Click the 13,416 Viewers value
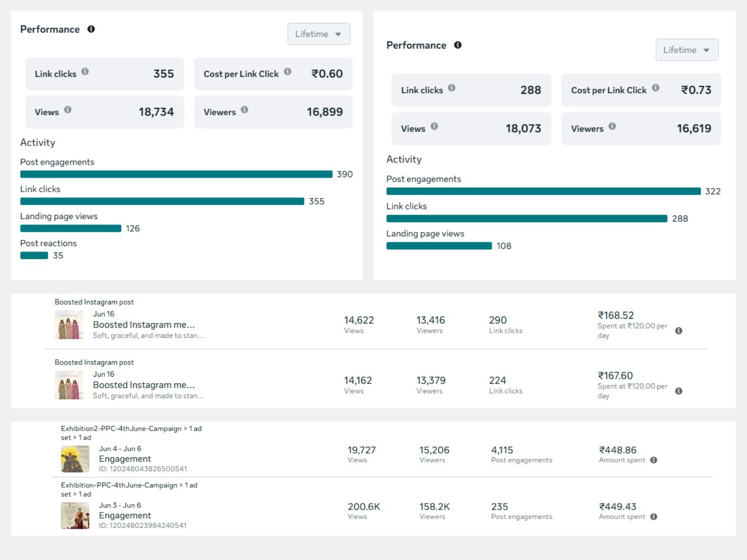Image resolution: width=747 pixels, height=560 pixels. coord(431,320)
